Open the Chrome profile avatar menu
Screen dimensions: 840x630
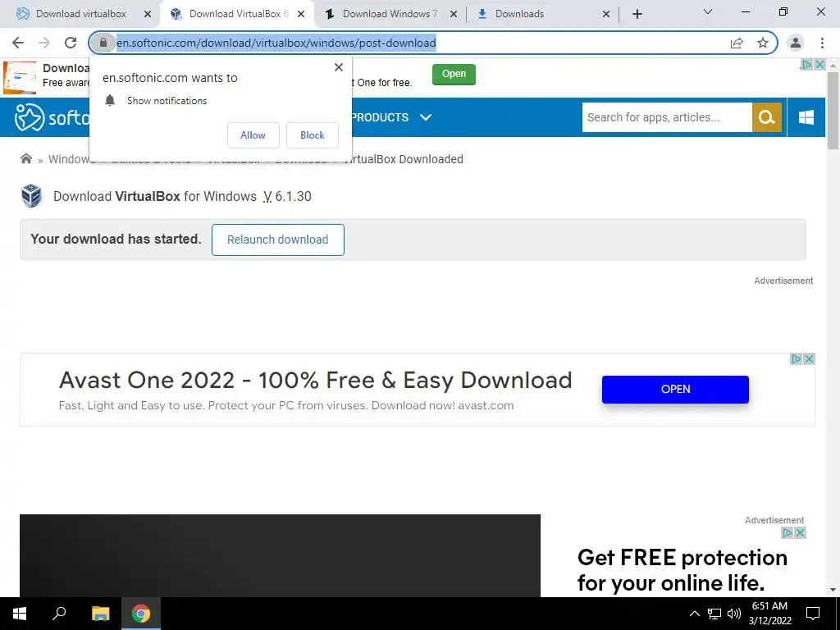point(796,43)
